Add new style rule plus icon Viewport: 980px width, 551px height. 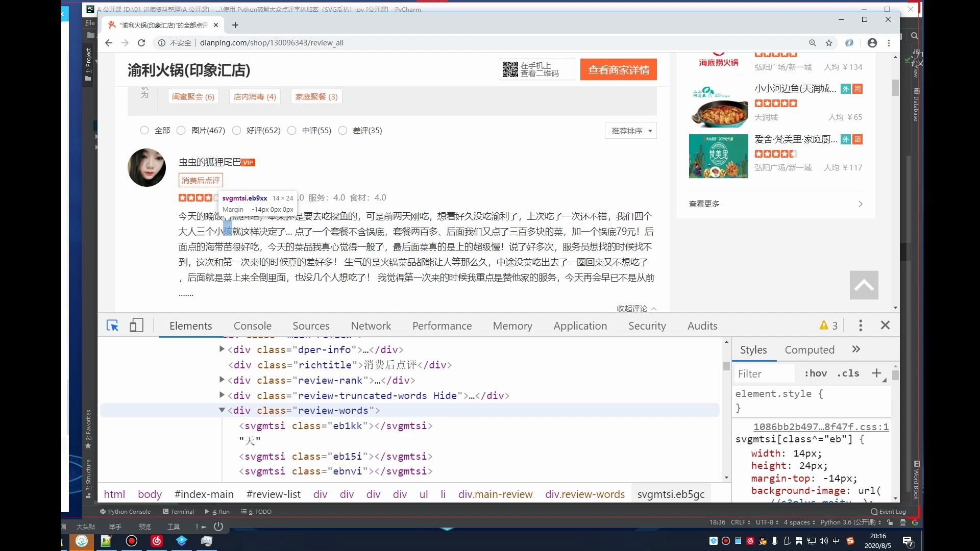[x=876, y=373]
